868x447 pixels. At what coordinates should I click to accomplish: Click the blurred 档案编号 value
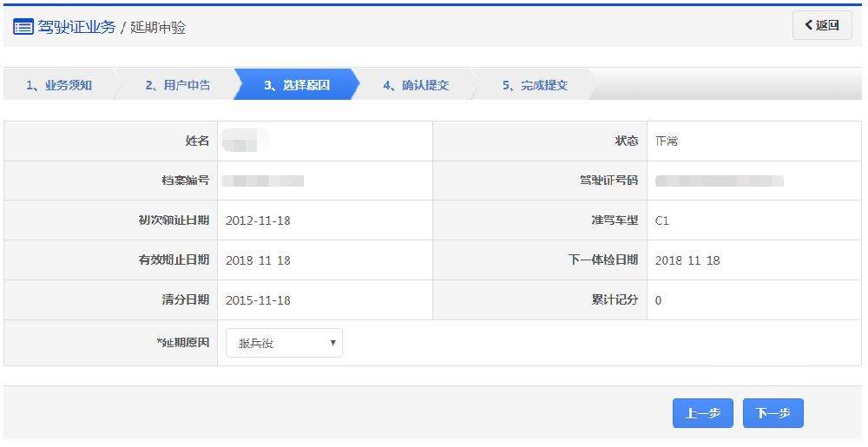pos(263,181)
